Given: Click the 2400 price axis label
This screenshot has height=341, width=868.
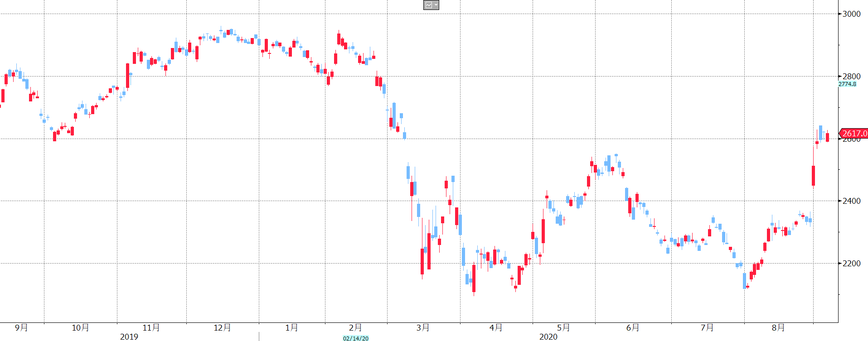Looking at the screenshot, I should 851,201.
